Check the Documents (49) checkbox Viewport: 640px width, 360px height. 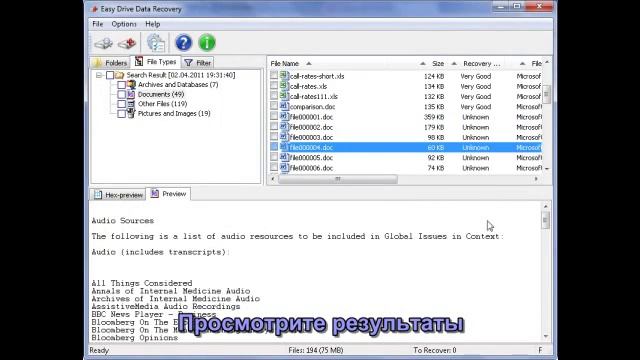(x=121, y=94)
